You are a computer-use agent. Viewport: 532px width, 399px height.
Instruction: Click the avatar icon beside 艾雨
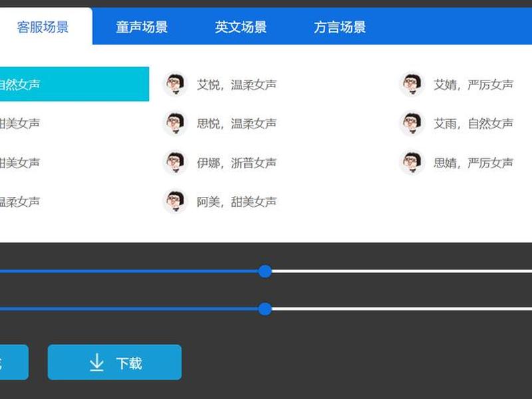click(412, 123)
